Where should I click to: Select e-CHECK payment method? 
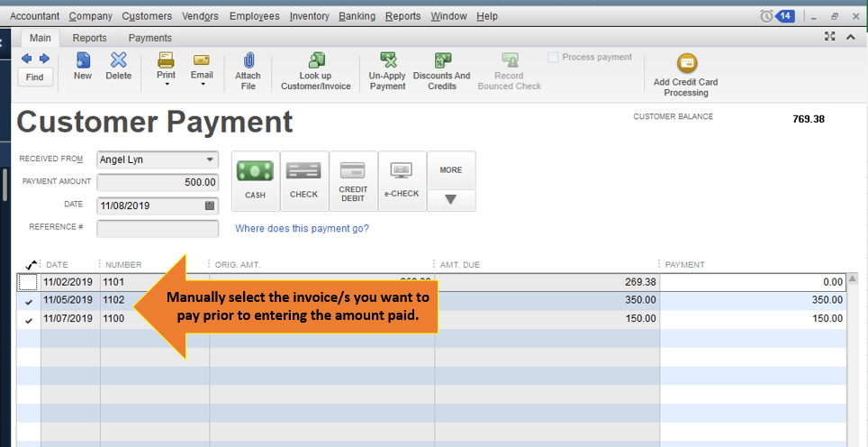(402, 181)
